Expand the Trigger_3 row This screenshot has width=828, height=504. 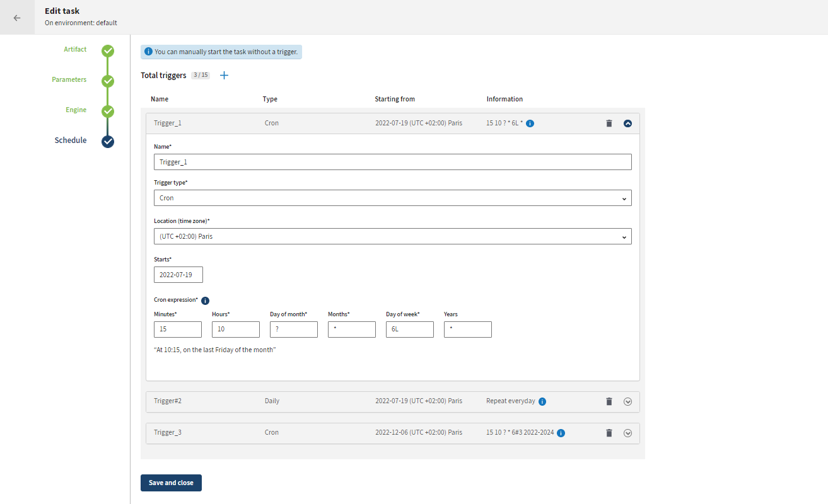point(627,433)
